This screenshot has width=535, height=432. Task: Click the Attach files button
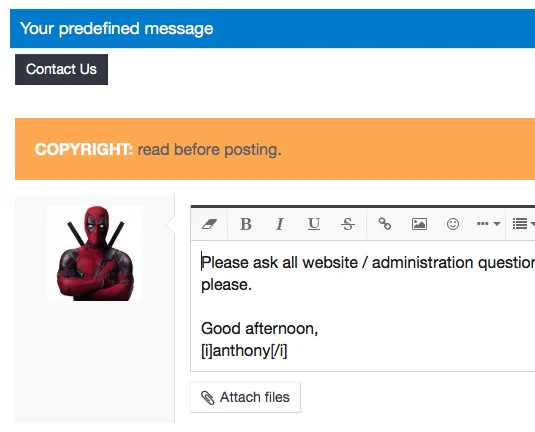tap(246, 397)
